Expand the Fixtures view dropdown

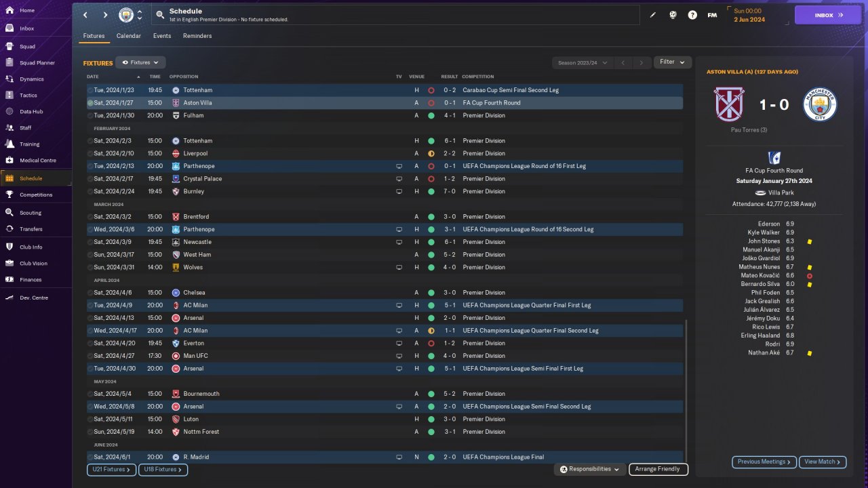click(140, 62)
